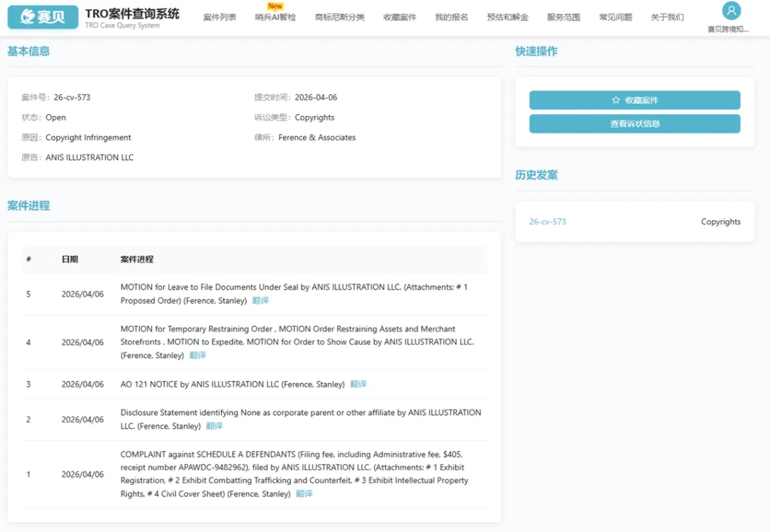Click the 日期 column header

pos(70,259)
